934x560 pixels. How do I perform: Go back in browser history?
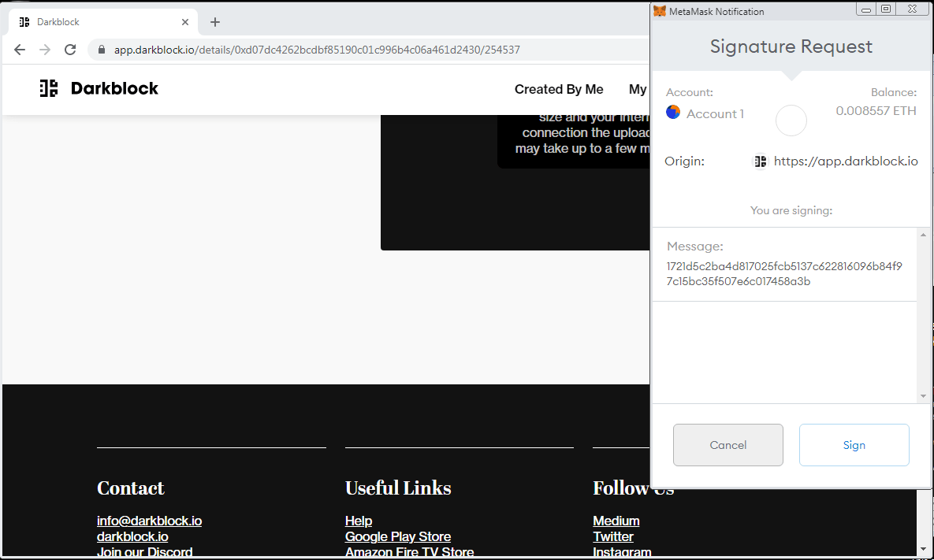pyautogui.click(x=20, y=50)
